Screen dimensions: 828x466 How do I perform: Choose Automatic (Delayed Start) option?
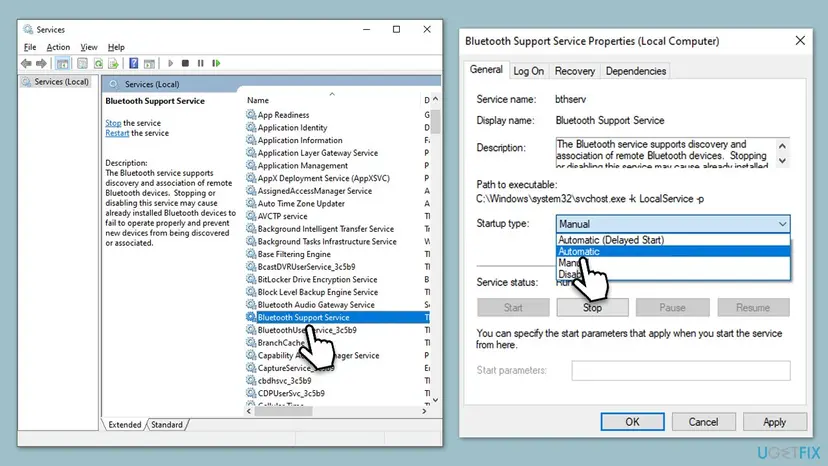pyautogui.click(x=673, y=240)
